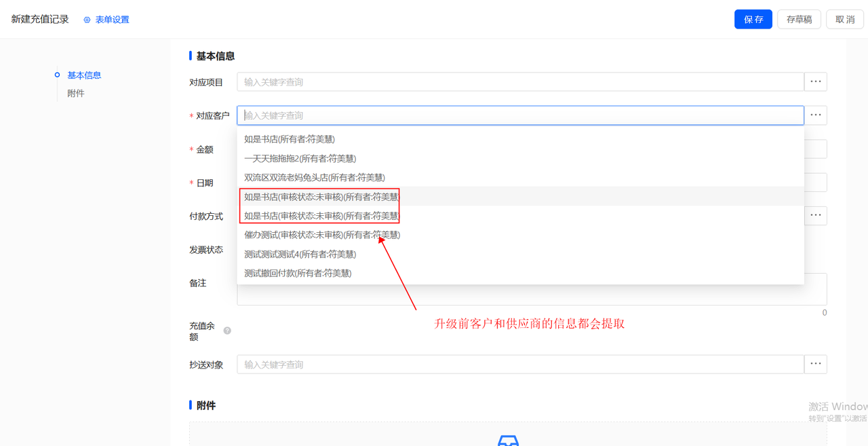Screen dimensions: 868x446
Task: Pick the 催办测试 option in dropdown
Action: 322,235
